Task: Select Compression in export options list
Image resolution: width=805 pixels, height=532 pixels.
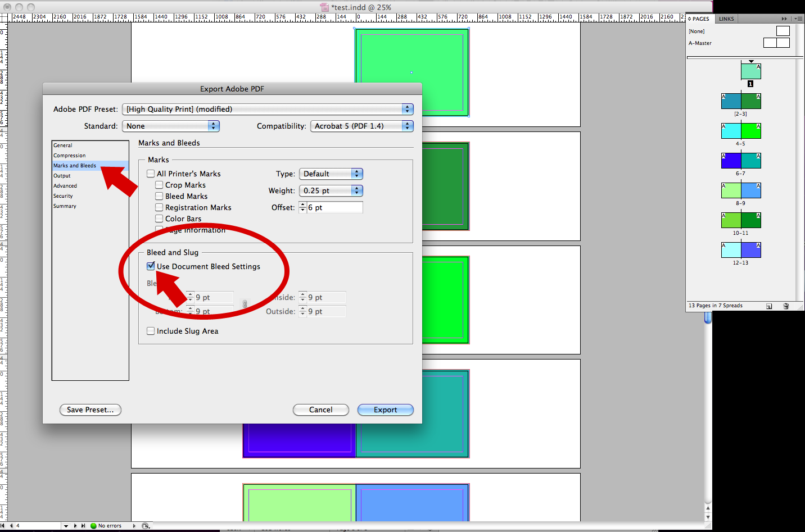Action: point(90,156)
